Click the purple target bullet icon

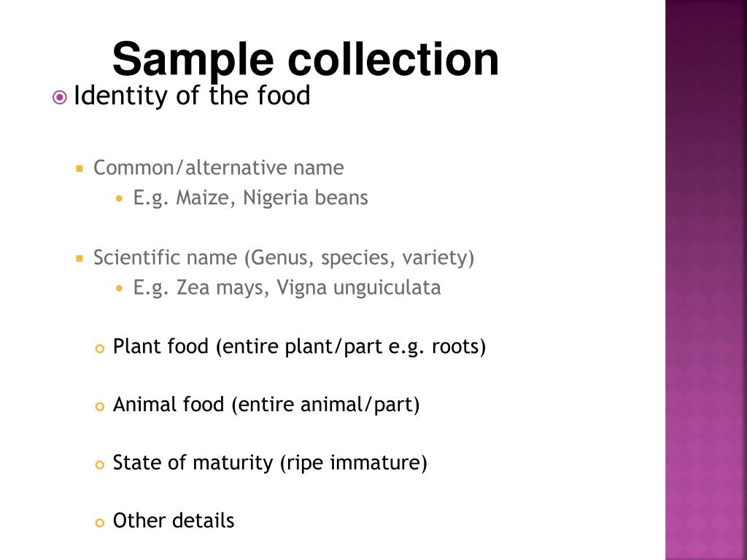pos(60,98)
